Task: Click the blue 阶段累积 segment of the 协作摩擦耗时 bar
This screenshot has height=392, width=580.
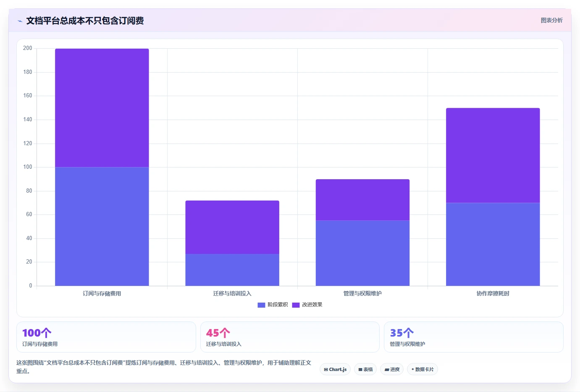Action: pos(493,244)
